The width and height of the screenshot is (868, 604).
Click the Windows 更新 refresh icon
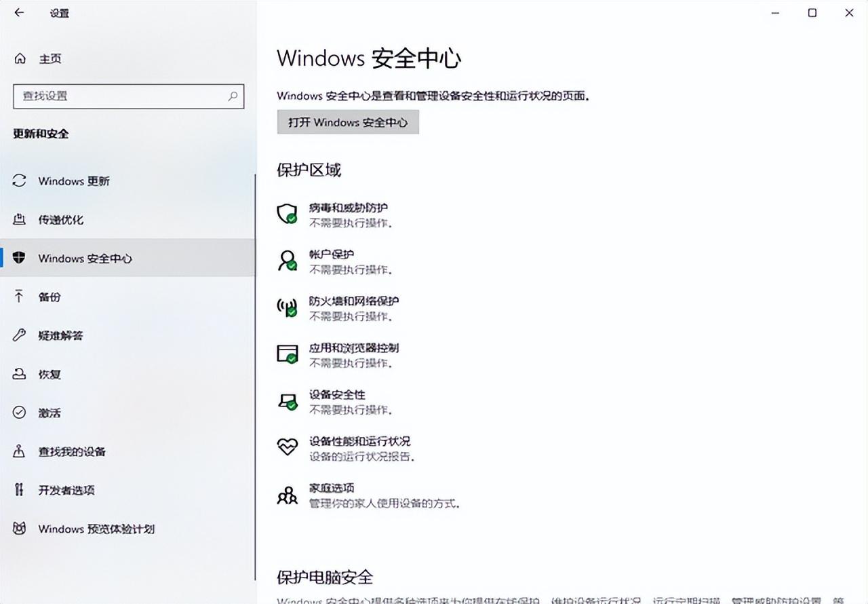point(20,181)
